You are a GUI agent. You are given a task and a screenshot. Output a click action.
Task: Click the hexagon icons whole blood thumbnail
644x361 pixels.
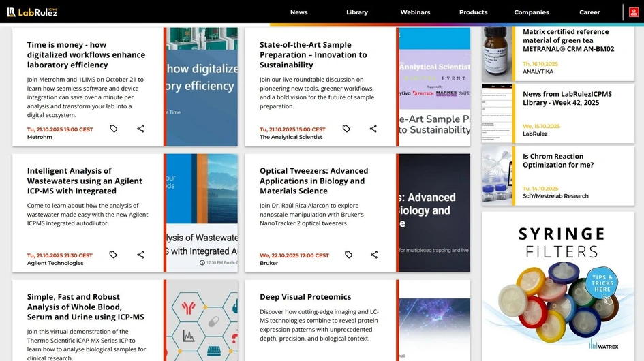pos(202,320)
